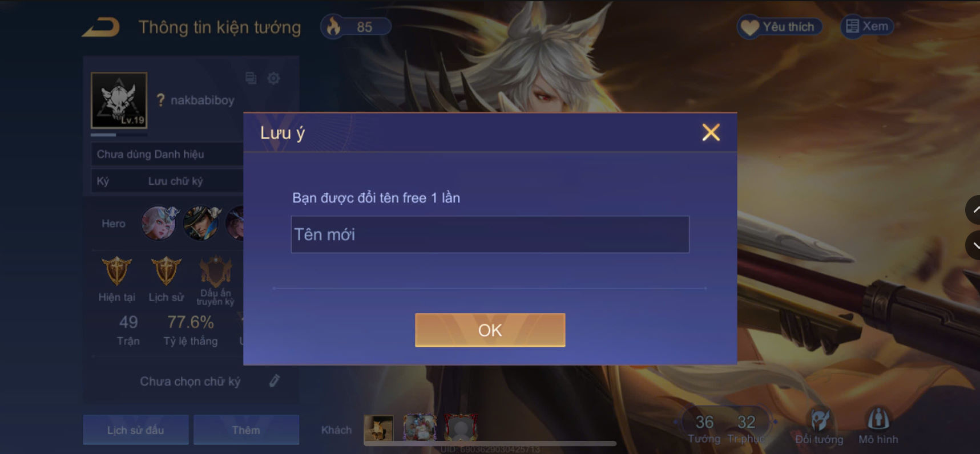Select the skull player avatar
This screenshot has height=454, width=980.
coord(119,100)
